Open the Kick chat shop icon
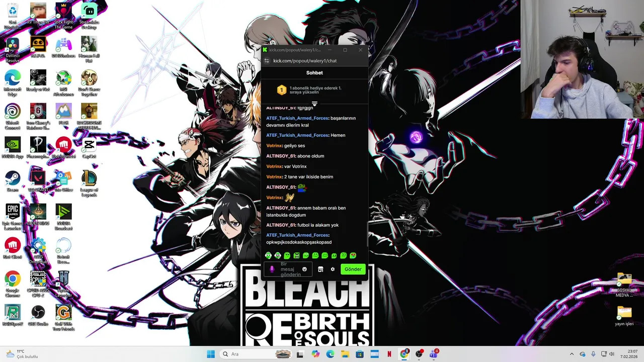 coord(320,269)
